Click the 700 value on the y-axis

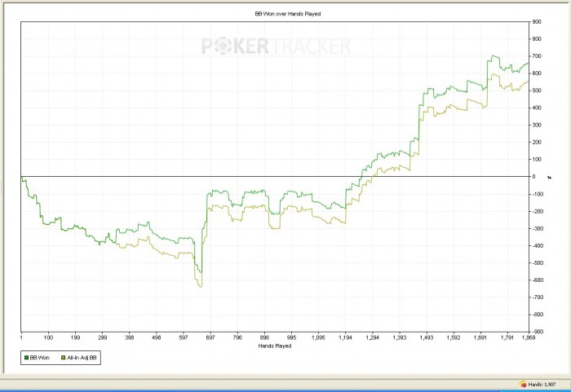(537, 56)
